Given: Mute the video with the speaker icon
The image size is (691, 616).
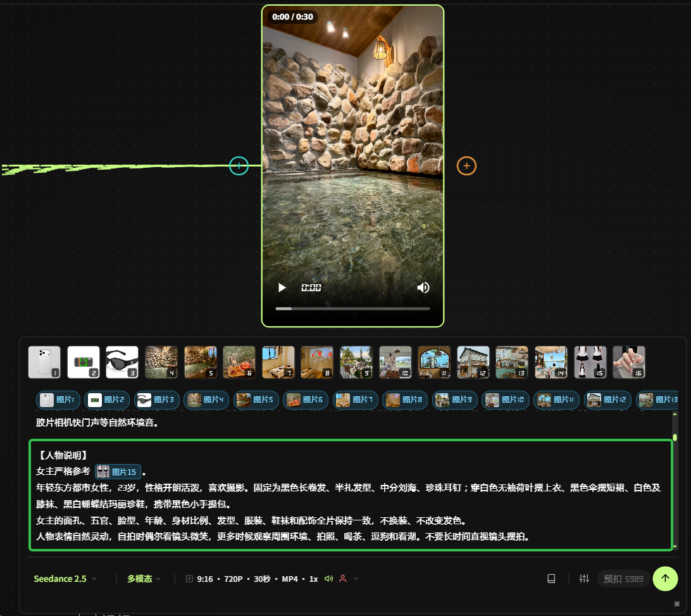Looking at the screenshot, I should (423, 287).
